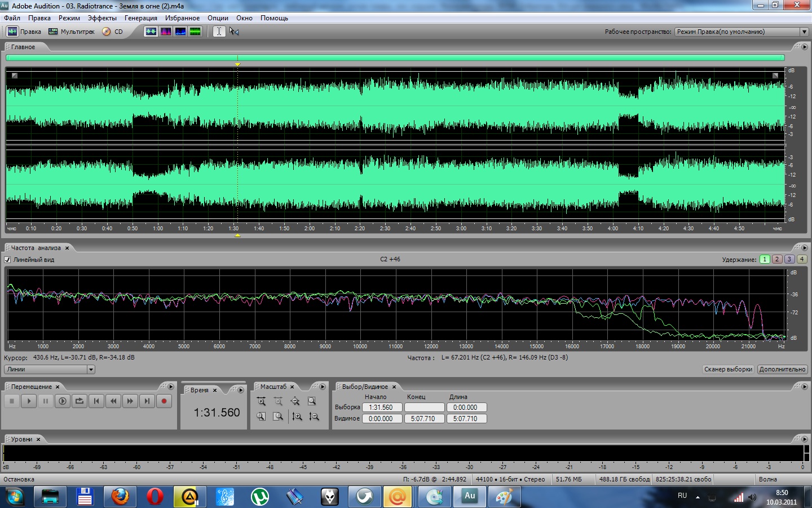Pause playback in transport panel
This screenshot has width=812, height=508.
(x=46, y=401)
